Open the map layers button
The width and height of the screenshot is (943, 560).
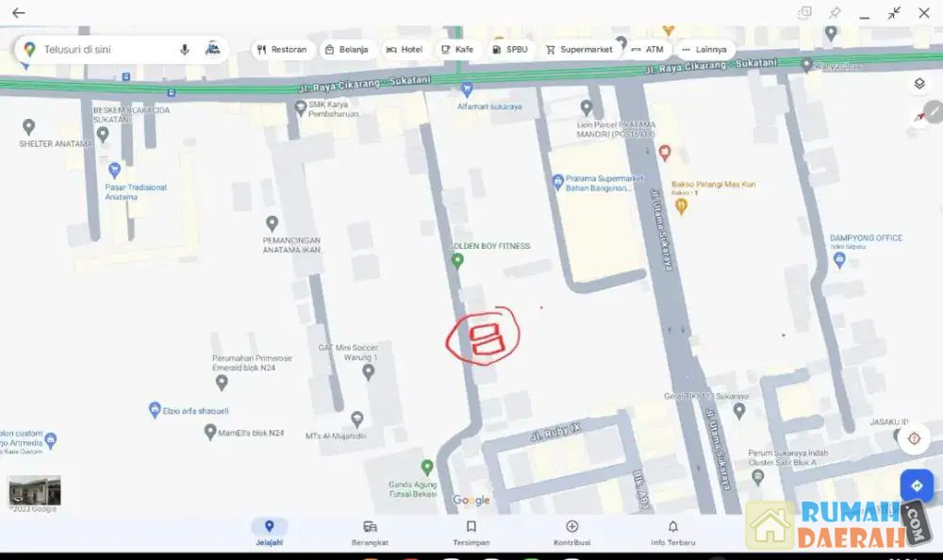click(918, 84)
